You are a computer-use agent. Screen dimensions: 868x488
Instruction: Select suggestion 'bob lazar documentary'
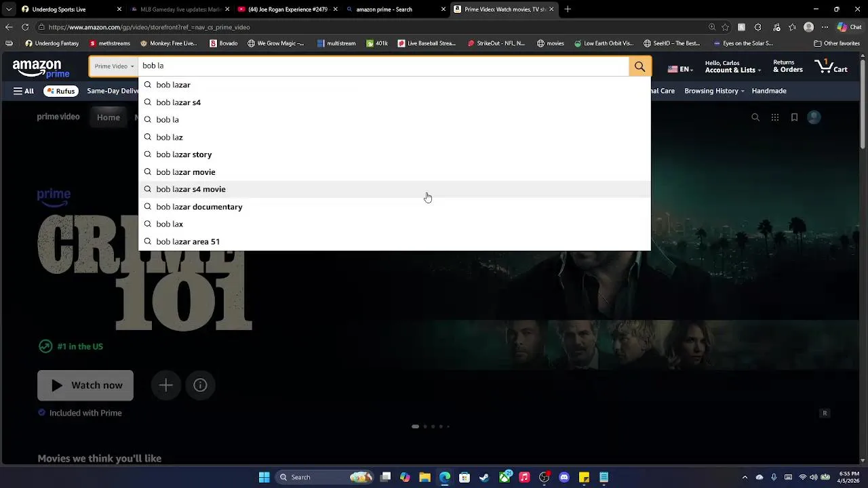click(395, 207)
